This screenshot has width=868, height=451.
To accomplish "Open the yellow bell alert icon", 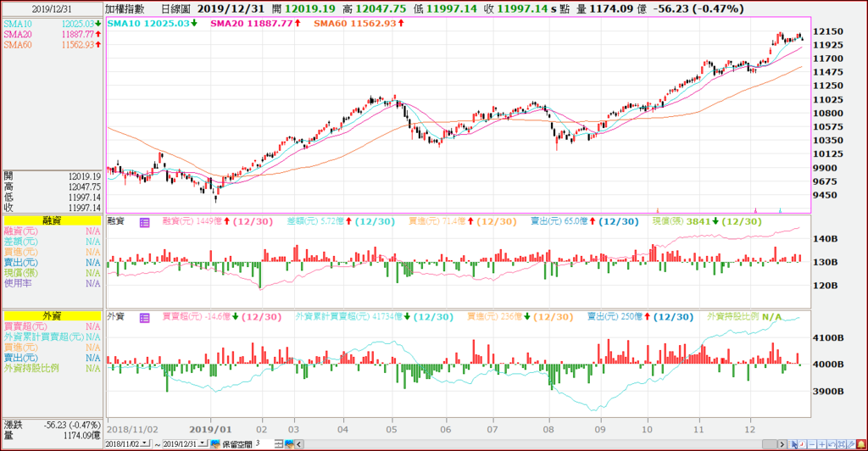I will (861, 444).
